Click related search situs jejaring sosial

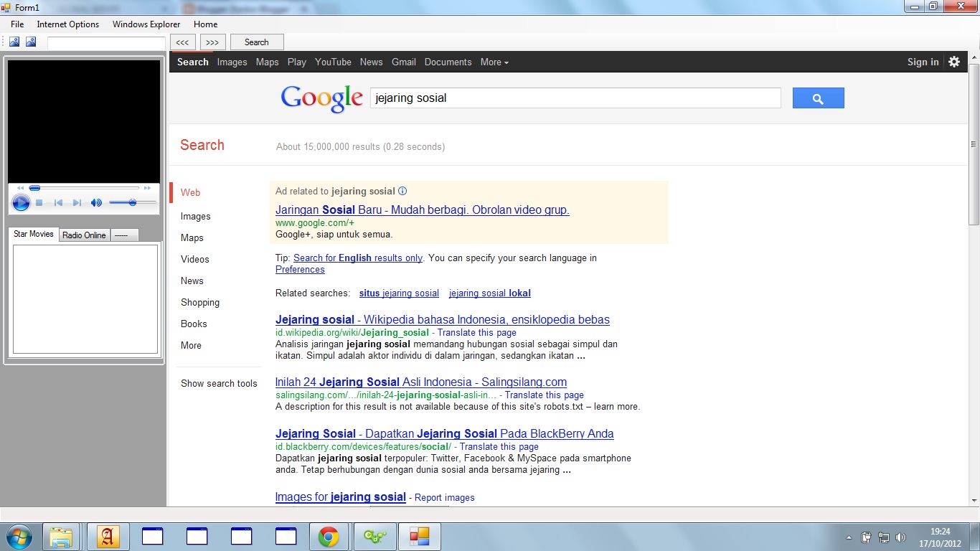click(399, 293)
